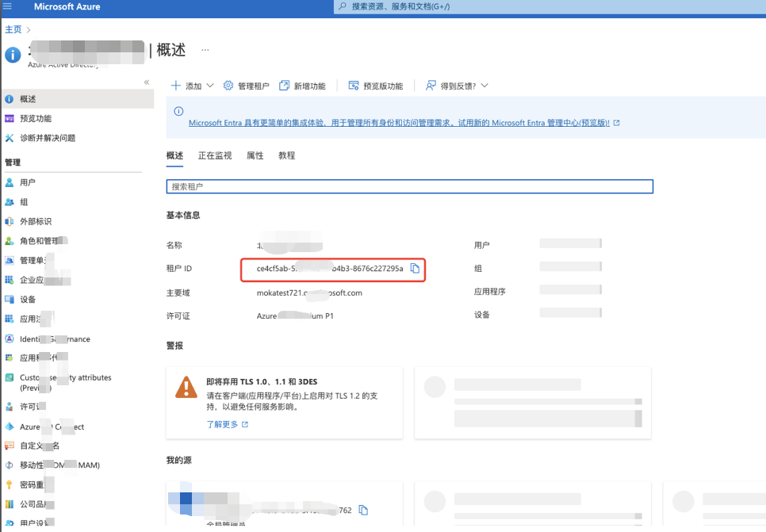Focus the global resource search bar
Screen dimensions: 766x532
[550, 7]
